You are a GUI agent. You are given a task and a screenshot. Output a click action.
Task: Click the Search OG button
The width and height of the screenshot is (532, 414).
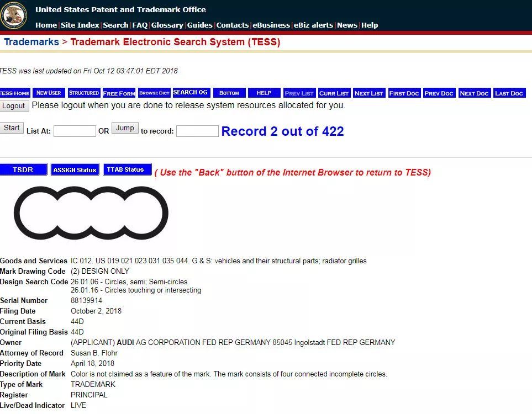click(x=191, y=93)
